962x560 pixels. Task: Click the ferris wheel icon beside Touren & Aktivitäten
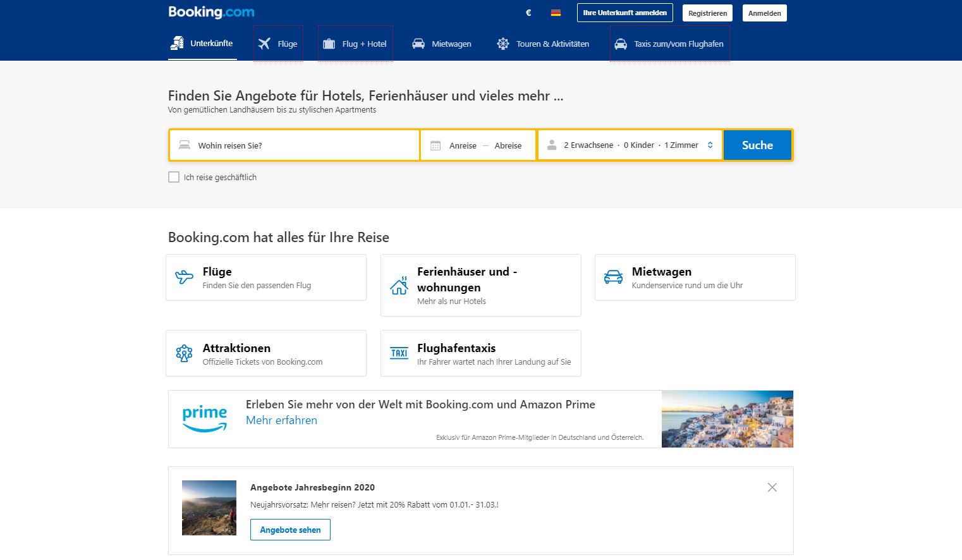pyautogui.click(x=503, y=44)
